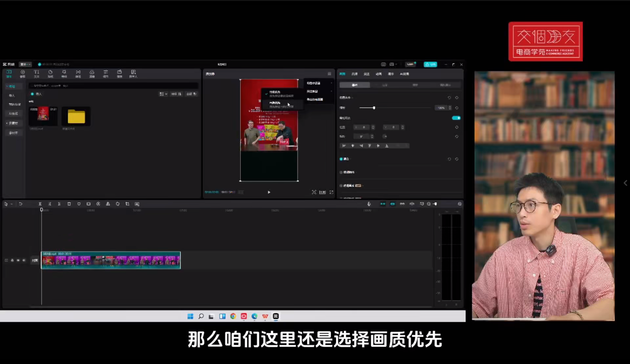This screenshot has height=364, width=630.
Task: Select the split tool in the timeline toolbar
Action: click(x=41, y=204)
